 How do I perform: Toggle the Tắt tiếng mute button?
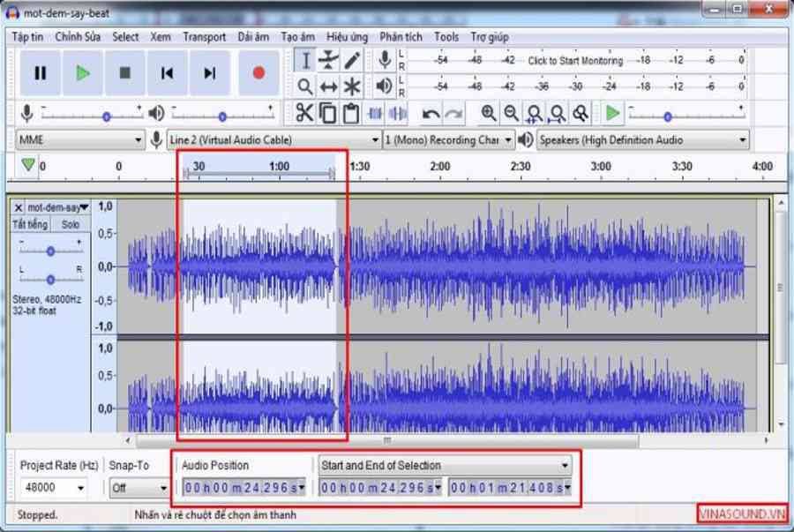(30, 224)
